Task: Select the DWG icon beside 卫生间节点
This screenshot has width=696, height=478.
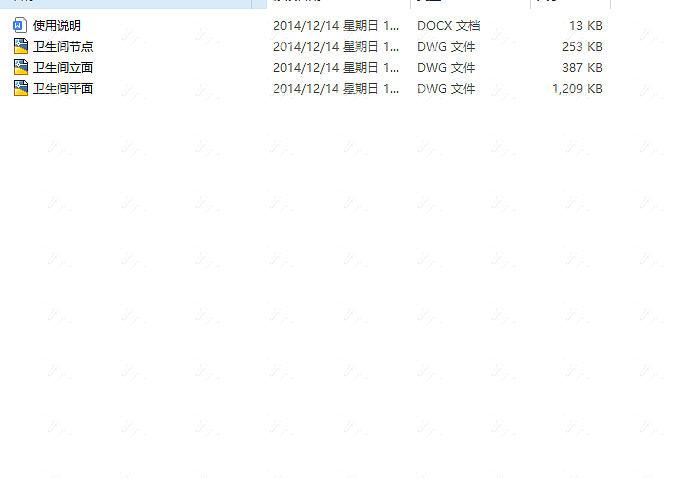Action: pyautogui.click(x=20, y=46)
